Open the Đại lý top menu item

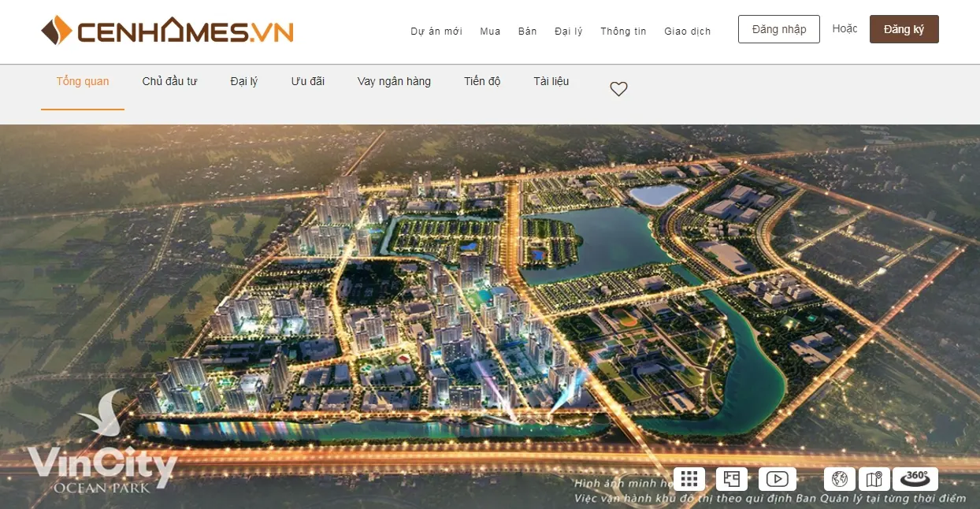(569, 32)
